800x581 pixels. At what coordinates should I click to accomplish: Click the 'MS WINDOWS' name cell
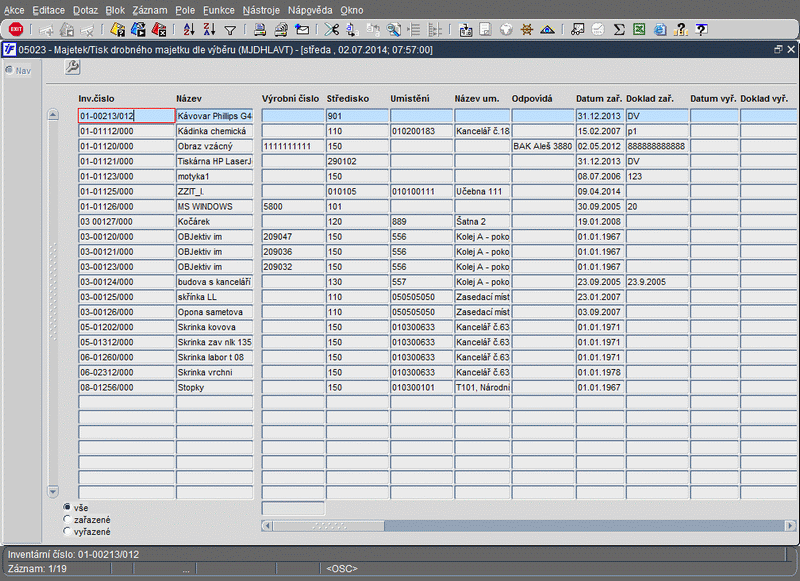point(214,207)
